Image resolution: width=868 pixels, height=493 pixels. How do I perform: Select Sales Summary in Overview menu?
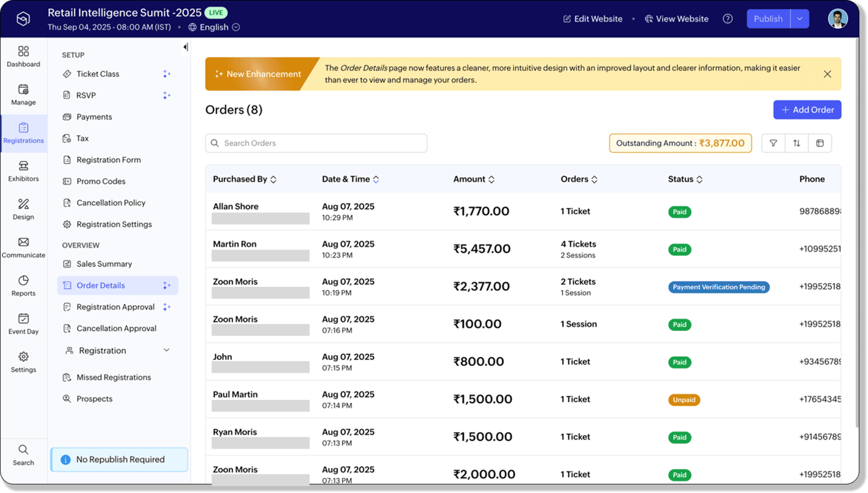104,264
